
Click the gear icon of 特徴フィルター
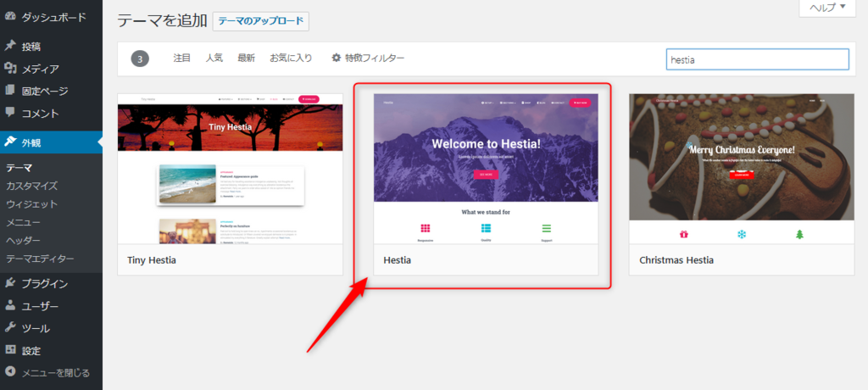[x=336, y=58]
